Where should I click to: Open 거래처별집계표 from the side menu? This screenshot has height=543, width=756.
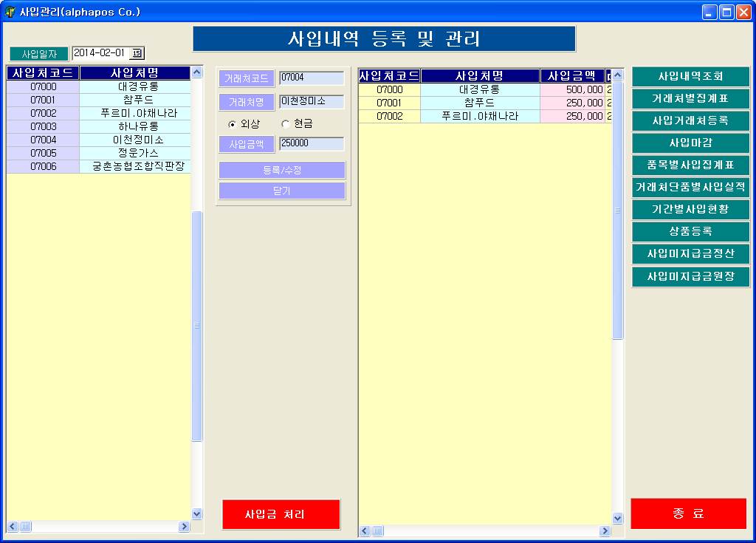click(x=690, y=98)
